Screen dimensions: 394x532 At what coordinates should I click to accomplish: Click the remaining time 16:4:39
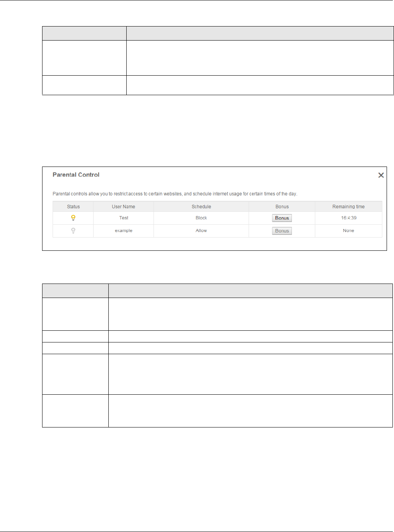point(349,218)
